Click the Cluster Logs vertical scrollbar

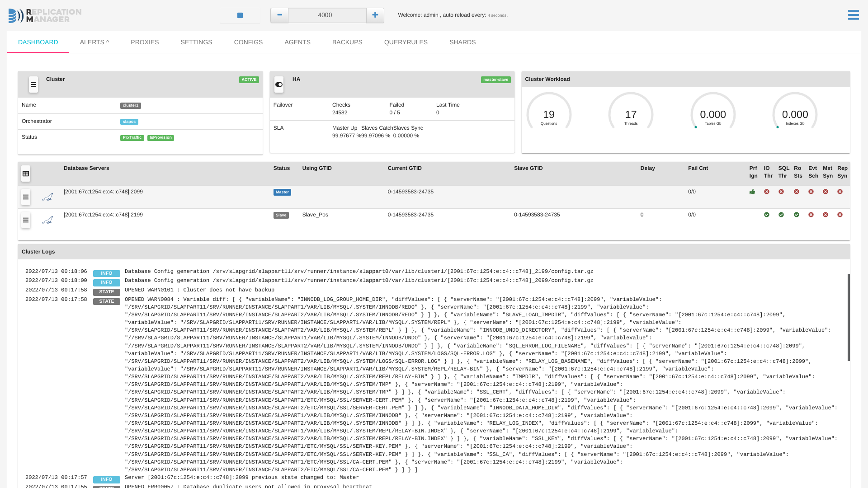849,317
